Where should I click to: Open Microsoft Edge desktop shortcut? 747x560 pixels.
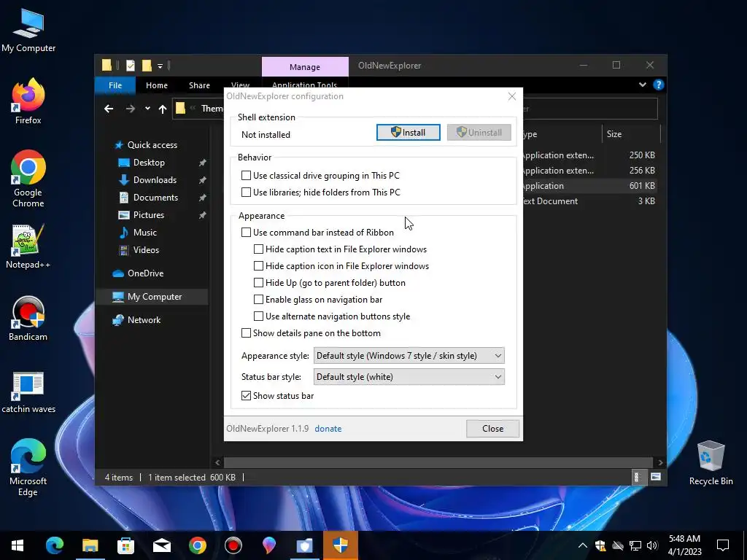28,467
